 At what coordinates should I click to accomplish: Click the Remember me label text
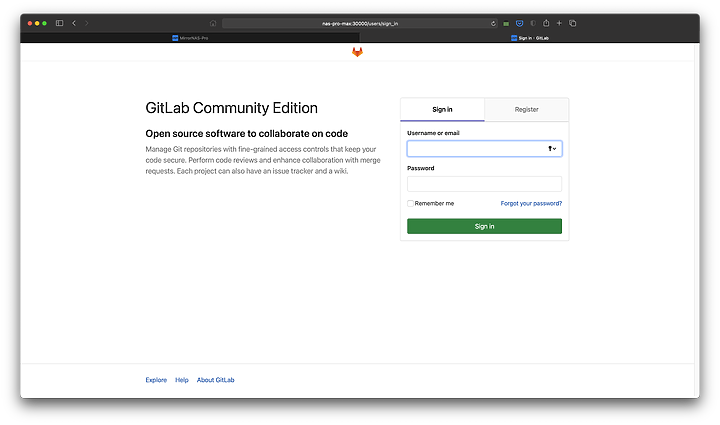[x=434, y=203]
